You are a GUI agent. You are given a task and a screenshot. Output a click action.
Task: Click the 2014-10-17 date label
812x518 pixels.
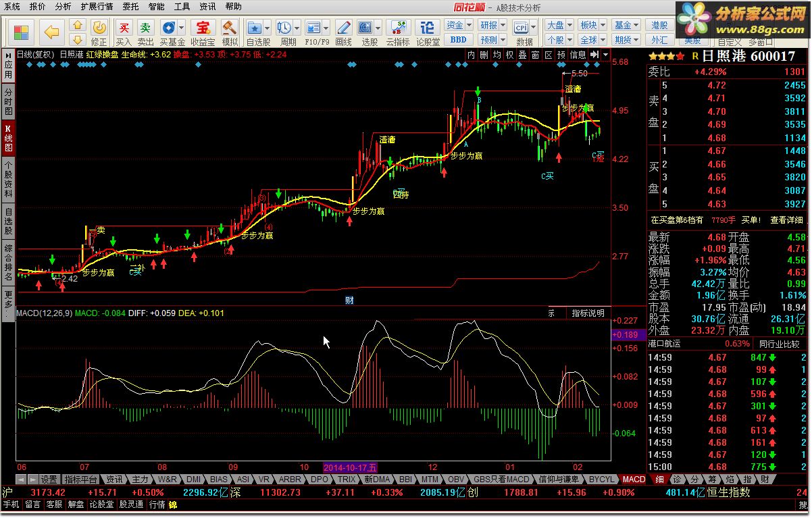pyautogui.click(x=351, y=467)
